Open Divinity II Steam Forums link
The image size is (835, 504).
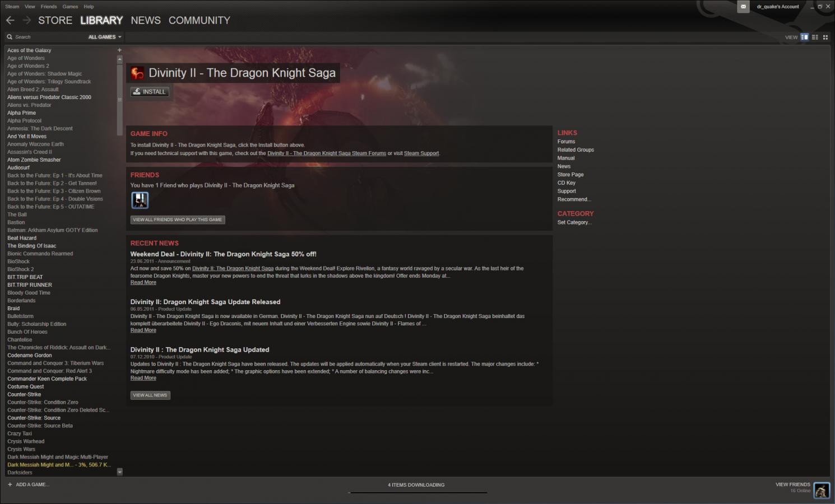click(x=327, y=153)
